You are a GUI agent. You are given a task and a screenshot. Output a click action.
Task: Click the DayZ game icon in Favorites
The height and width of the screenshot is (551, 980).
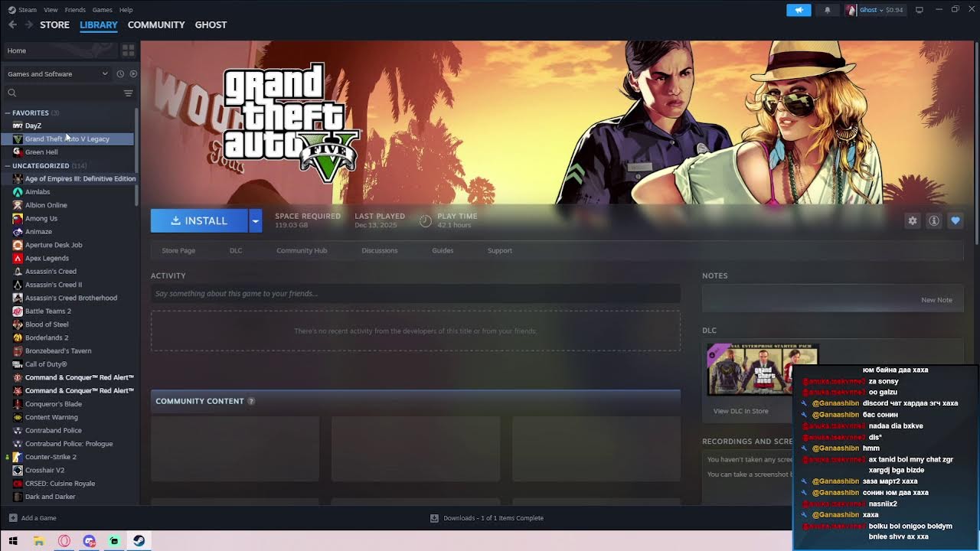[18, 126]
